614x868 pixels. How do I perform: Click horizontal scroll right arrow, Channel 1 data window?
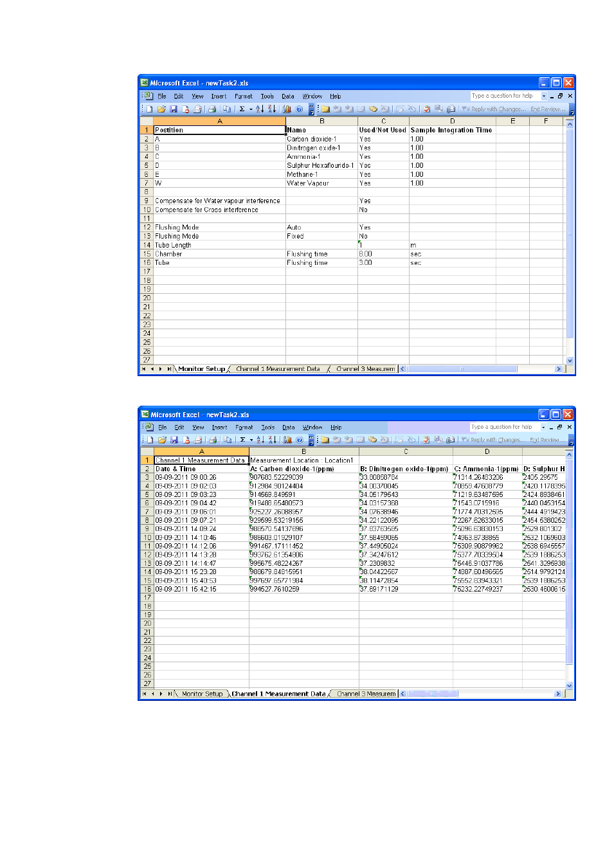[x=558, y=694]
